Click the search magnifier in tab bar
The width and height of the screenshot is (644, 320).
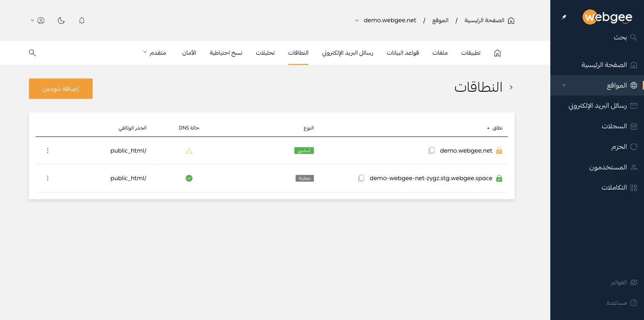tap(32, 53)
